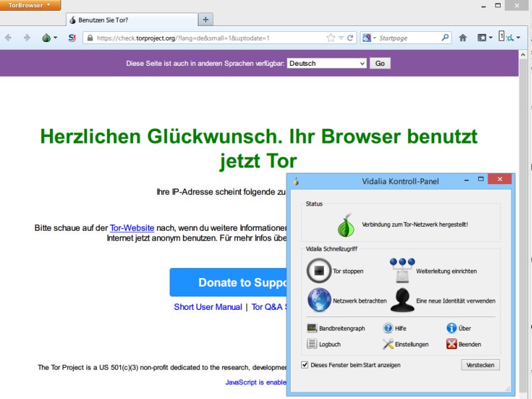
Task: Click the Vidalia title bar onion icon
Action: 296,181
